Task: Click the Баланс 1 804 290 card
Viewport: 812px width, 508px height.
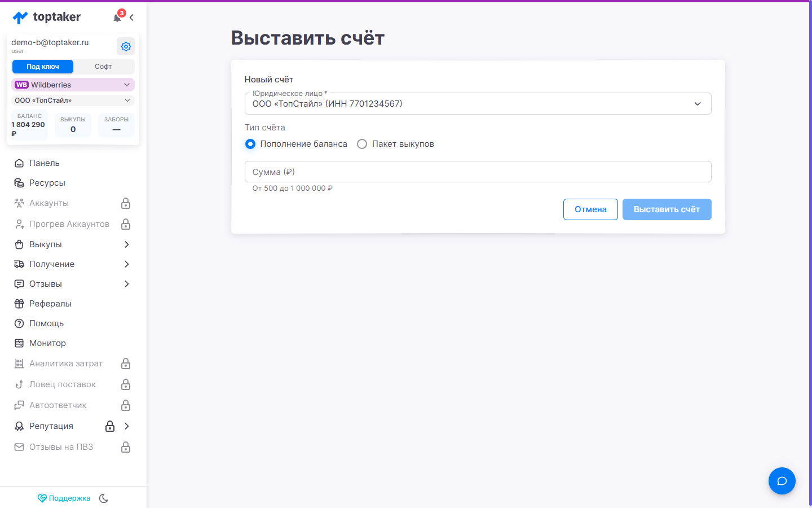Action: [29, 125]
